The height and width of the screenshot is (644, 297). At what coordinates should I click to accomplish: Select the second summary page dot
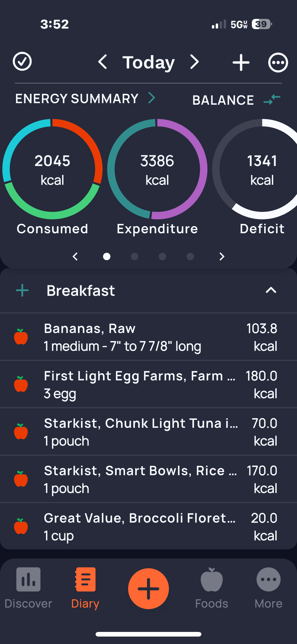pyautogui.click(x=135, y=256)
